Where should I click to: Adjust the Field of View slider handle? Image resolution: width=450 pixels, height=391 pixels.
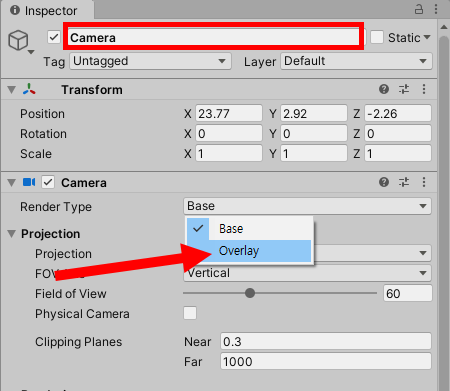(x=250, y=293)
